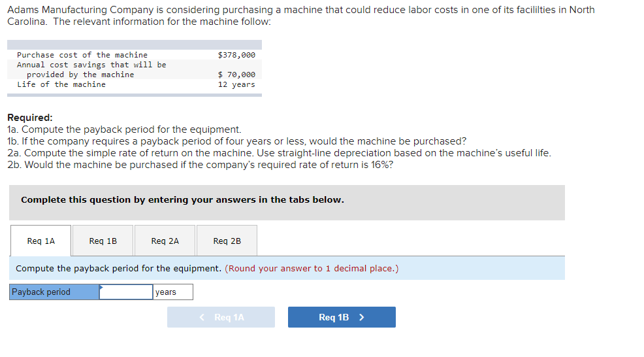Click the 12 years machine life value
Viewport: 644px width, 357px height.
(236, 84)
